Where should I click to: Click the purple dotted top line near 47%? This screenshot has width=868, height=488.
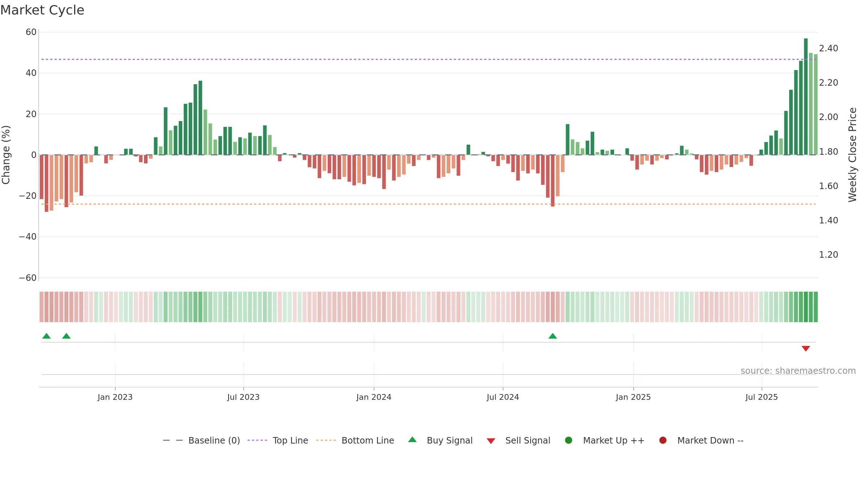[x=429, y=59]
